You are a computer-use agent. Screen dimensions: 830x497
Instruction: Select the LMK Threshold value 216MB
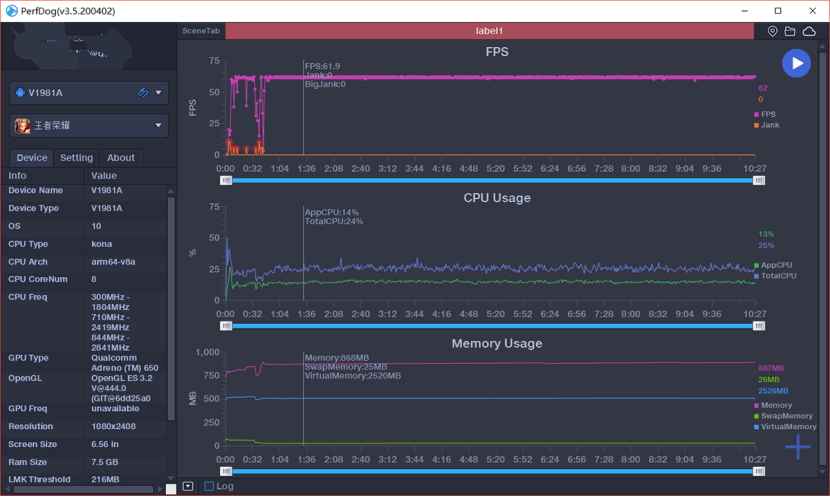(x=105, y=480)
